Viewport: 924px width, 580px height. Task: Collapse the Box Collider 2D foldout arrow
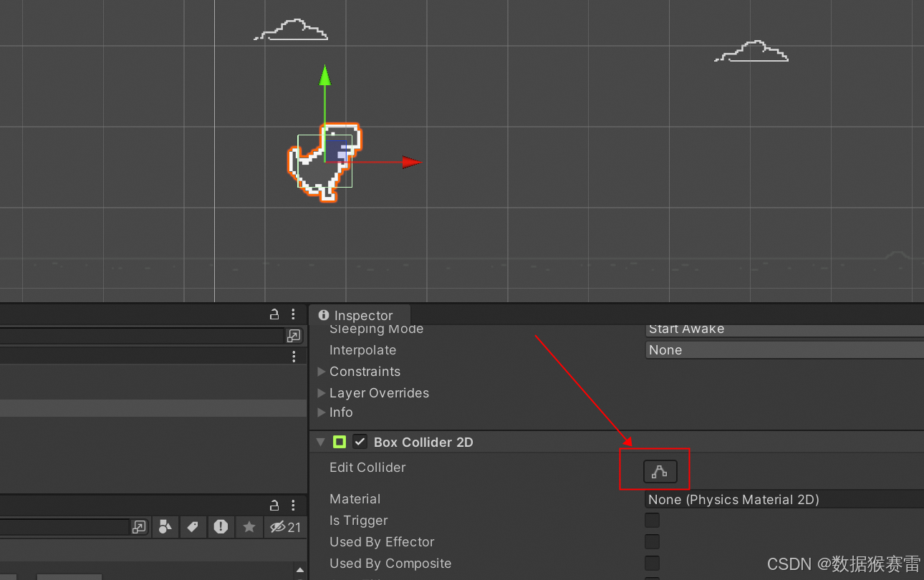[320, 443]
